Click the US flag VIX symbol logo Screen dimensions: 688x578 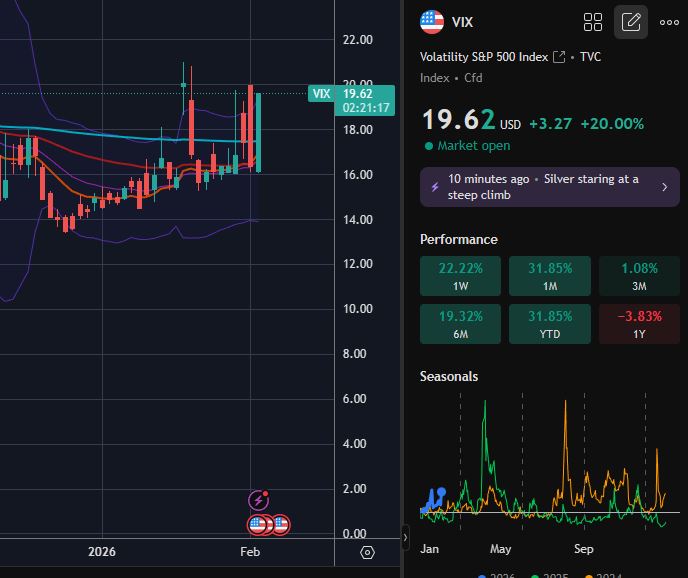coord(432,22)
